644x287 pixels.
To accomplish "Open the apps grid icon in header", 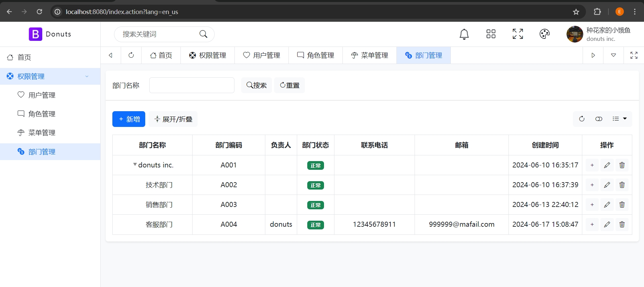I will point(491,34).
